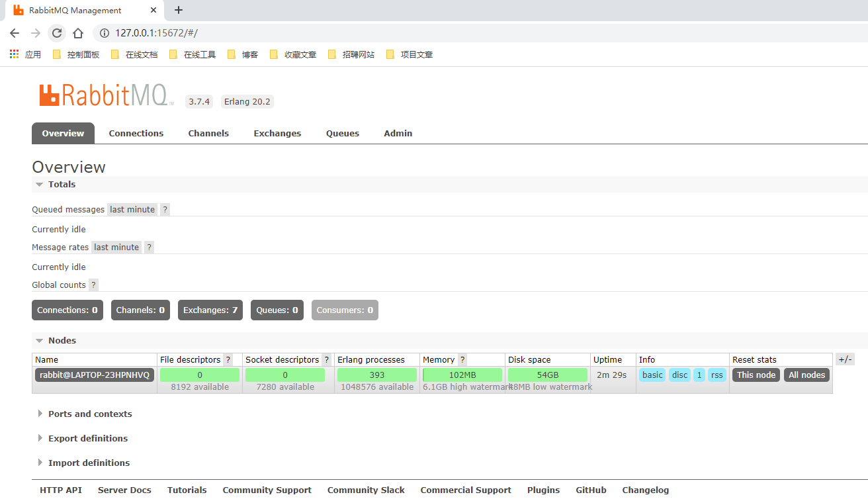Open the 在线工具 bookmark folder
The height and width of the screenshot is (501, 868).
click(x=193, y=54)
